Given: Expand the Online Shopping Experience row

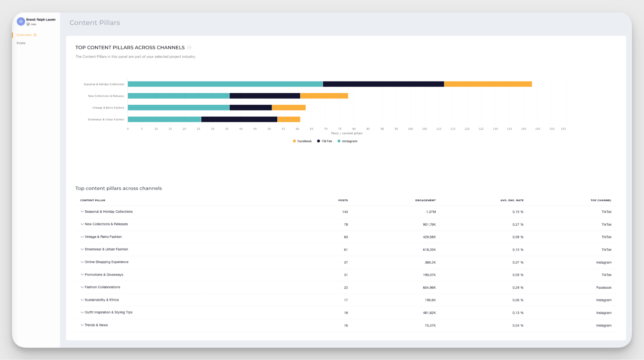Looking at the screenshot, I should click(82, 262).
